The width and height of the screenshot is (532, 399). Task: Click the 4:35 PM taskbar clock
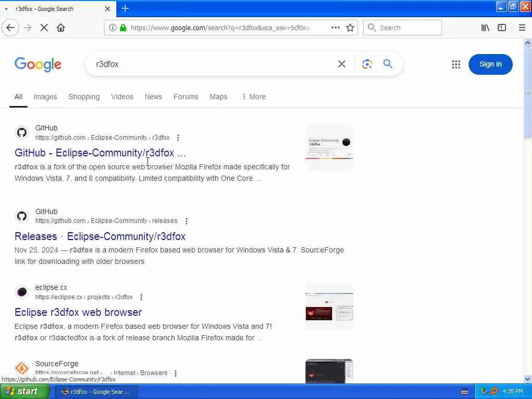tap(513, 392)
